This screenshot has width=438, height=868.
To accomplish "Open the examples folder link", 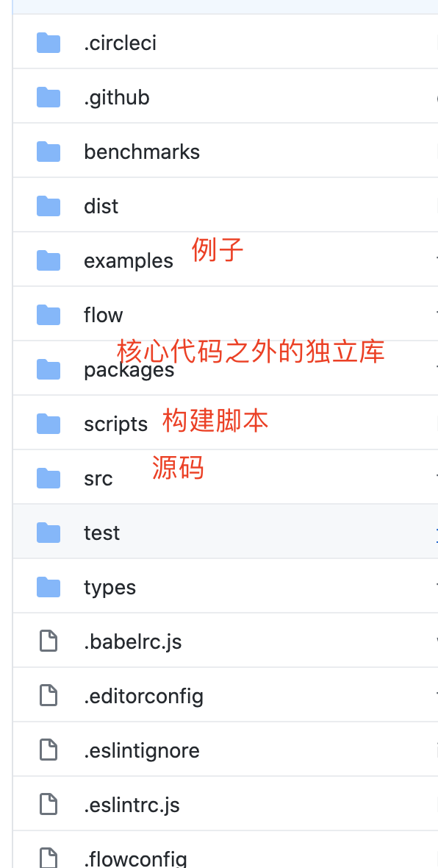I will [129, 260].
